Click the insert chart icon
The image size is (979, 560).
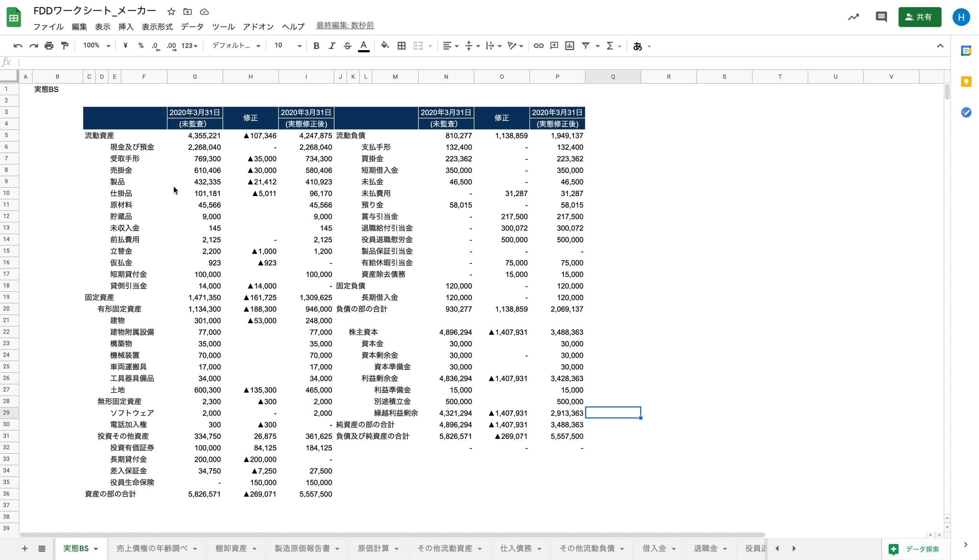(570, 46)
